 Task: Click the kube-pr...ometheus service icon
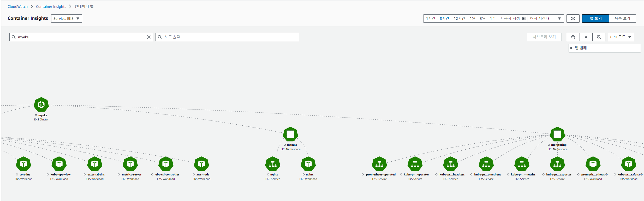[x=486, y=164]
